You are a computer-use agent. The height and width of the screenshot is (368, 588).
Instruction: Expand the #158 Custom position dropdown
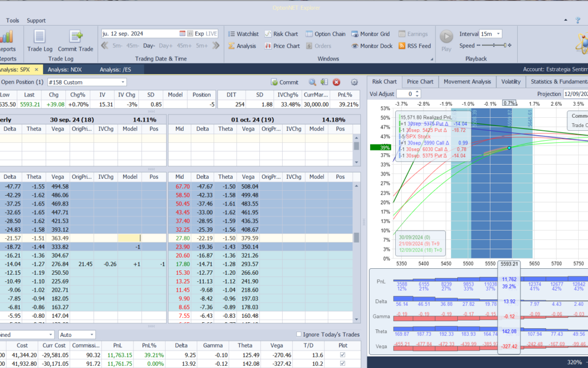pos(122,82)
